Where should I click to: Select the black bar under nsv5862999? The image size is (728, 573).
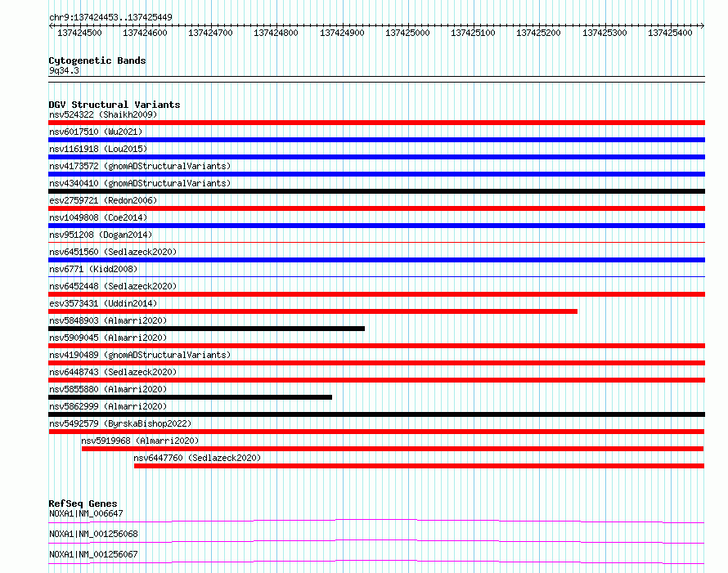pyautogui.click(x=376, y=414)
